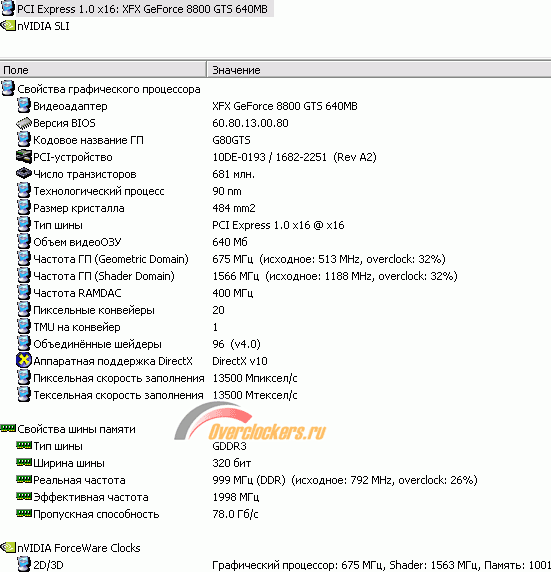Select the 400 МГц RAMDAC value
Screen dimensions: 551x572
tap(232, 293)
